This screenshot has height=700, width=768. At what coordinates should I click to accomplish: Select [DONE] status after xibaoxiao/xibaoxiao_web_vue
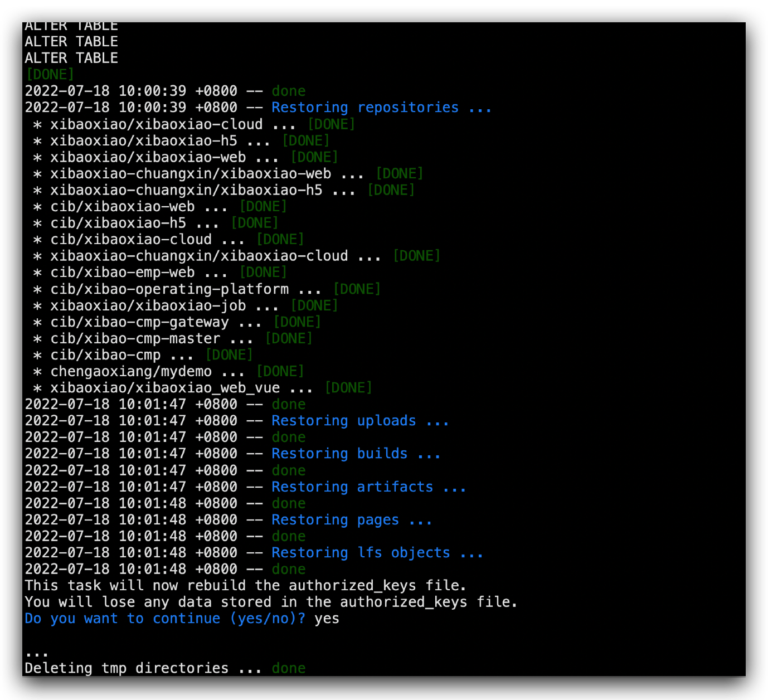[348, 388]
